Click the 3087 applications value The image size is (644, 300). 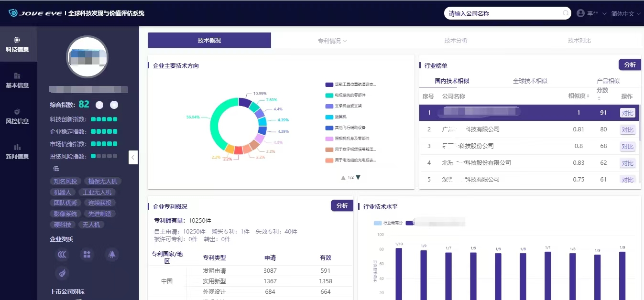pos(270,271)
